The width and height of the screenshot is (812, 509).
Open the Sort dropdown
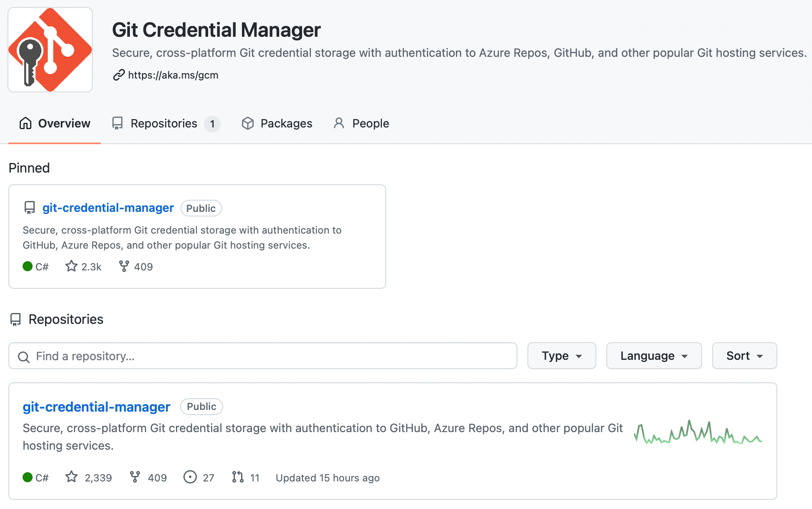pos(744,356)
